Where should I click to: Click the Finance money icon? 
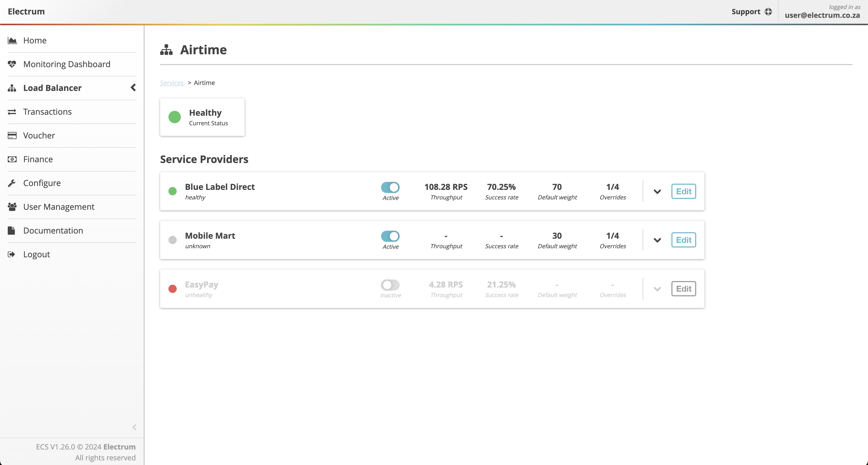tap(12, 159)
